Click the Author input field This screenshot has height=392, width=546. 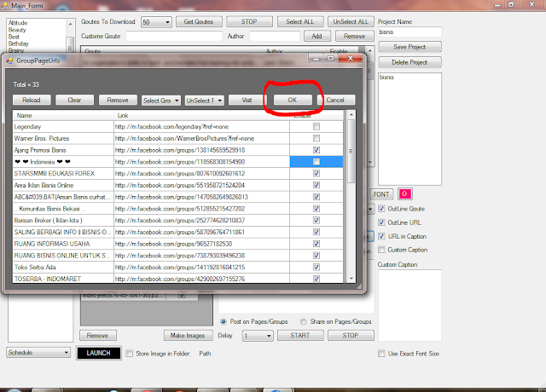[275, 36]
